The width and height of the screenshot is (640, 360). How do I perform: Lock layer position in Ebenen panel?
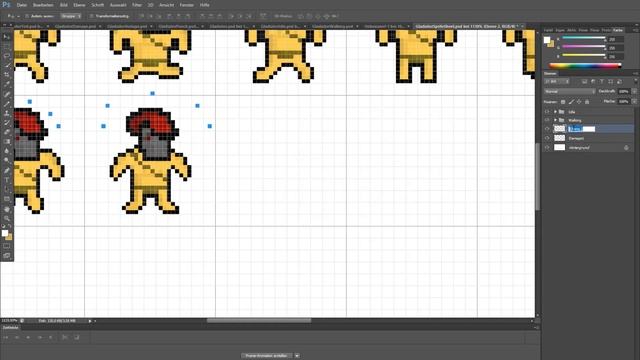(579, 102)
